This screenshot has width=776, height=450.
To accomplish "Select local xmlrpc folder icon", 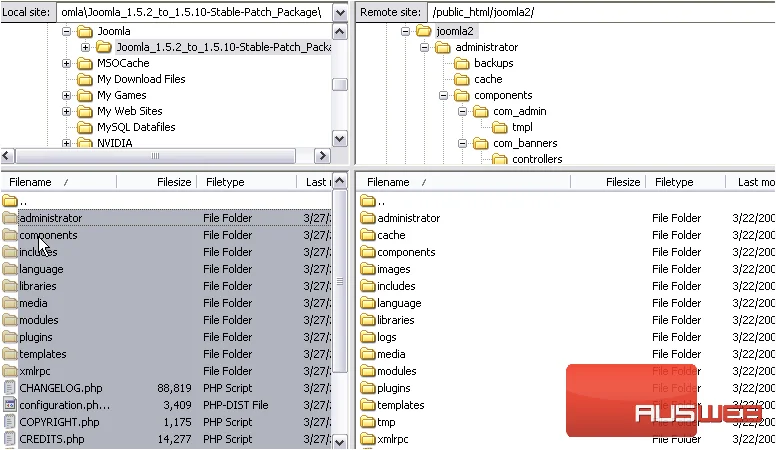I will pyautogui.click(x=10, y=371).
